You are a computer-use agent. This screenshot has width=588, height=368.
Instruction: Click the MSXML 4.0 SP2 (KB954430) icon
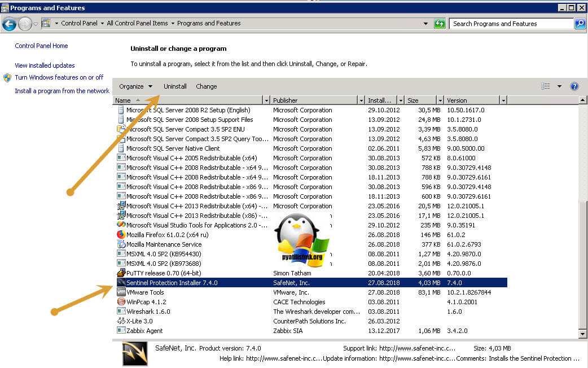click(121, 254)
